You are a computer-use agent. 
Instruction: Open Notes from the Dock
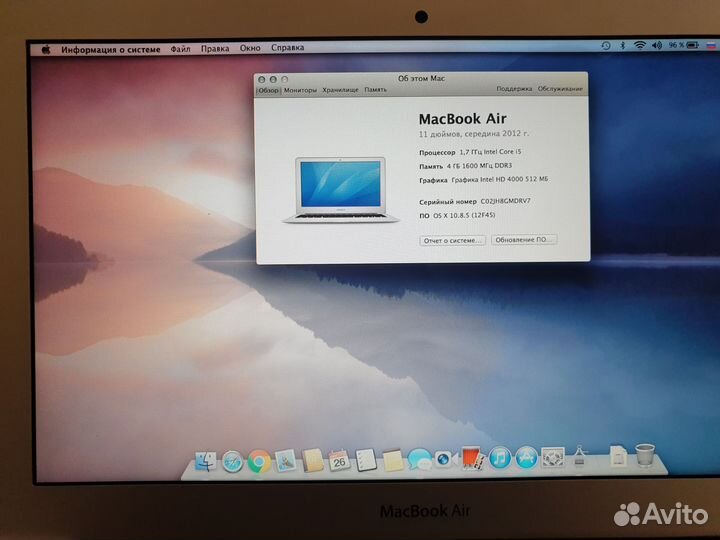393,460
